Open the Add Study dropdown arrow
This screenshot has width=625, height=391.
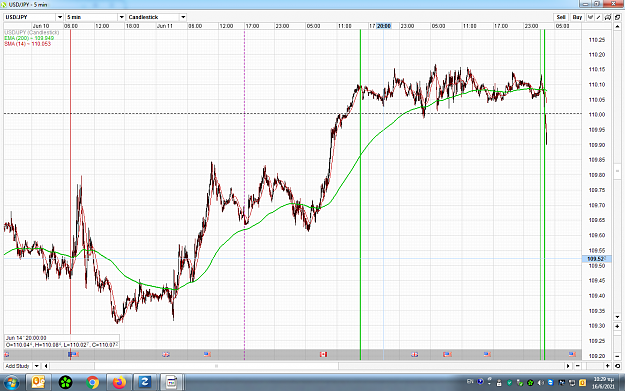[37, 366]
